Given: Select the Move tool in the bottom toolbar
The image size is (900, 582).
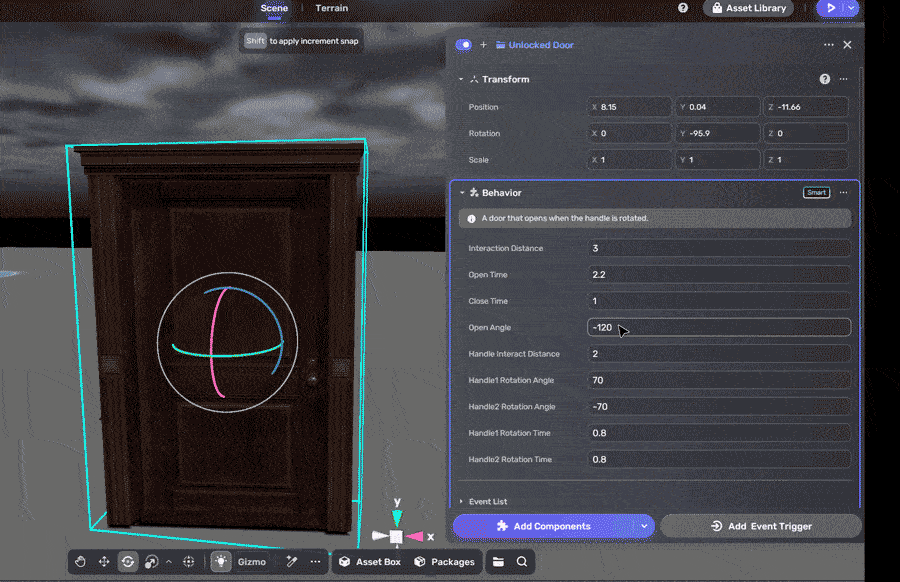Looking at the screenshot, I should click(104, 561).
